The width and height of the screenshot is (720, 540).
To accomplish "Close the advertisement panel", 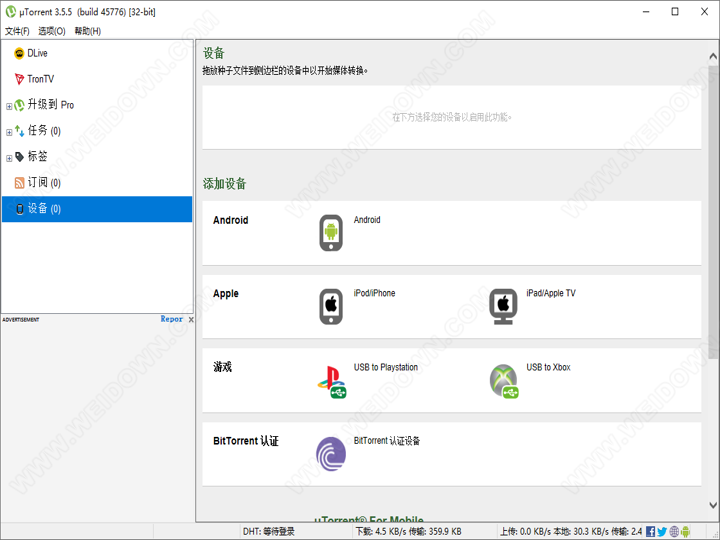I will tap(191, 319).
